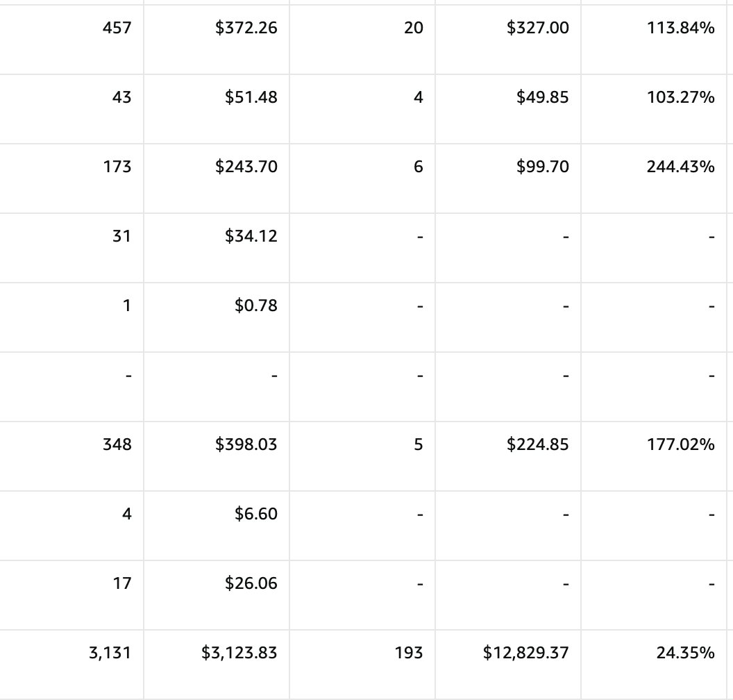Click the 24.35% total cell
This screenshot has height=700, width=733.
[x=654, y=665]
